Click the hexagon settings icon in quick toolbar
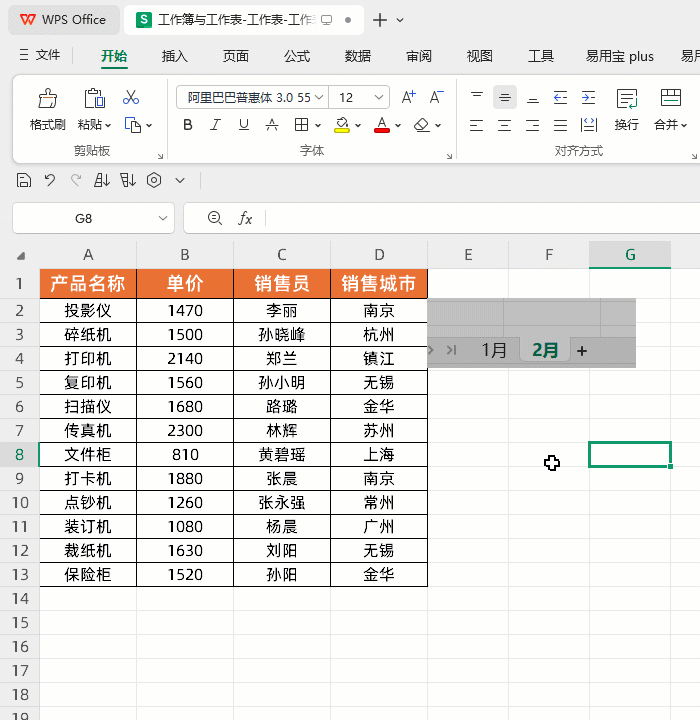Screen dimensions: 700x720 154,180
